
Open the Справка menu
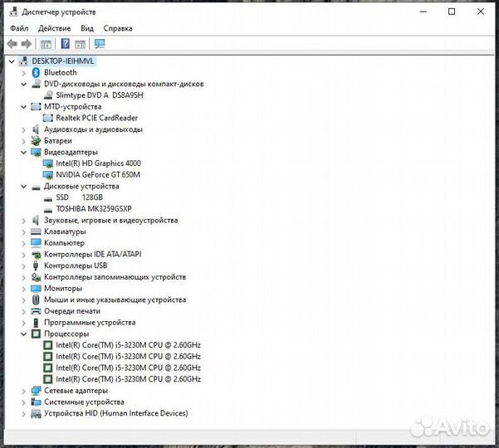pyautogui.click(x=118, y=28)
